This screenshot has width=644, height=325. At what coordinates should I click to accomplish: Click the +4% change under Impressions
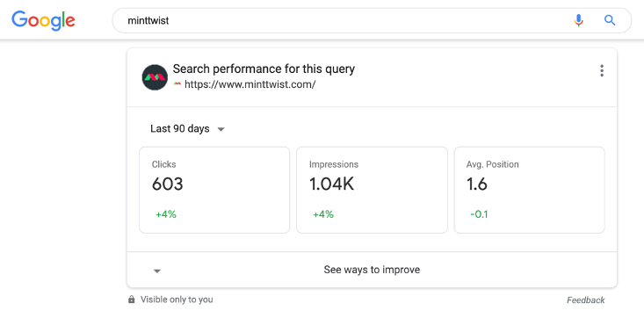pyautogui.click(x=323, y=214)
